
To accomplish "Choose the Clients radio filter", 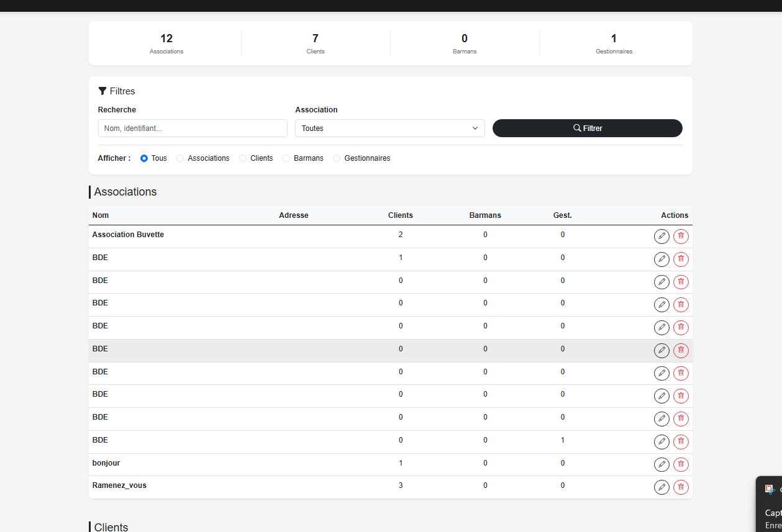I will click(243, 158).
